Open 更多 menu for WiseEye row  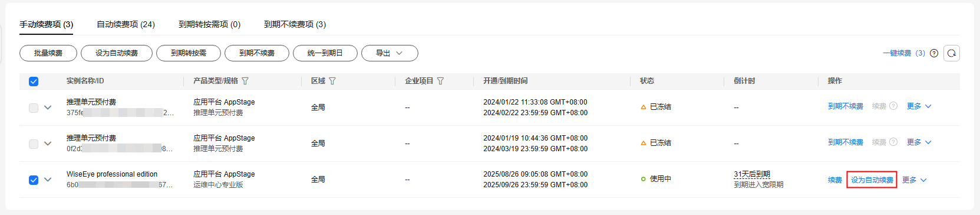914,180
